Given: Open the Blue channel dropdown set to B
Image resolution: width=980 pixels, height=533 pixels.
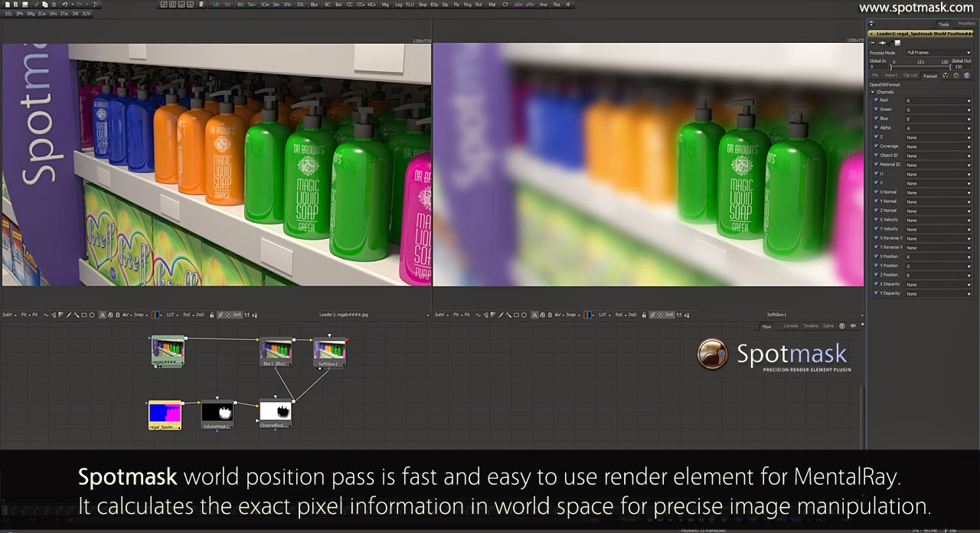Looking at the screenshot, I should (939, 119).
